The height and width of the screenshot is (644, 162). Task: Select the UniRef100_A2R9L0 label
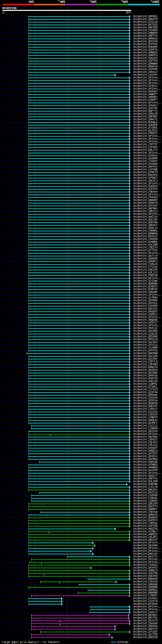[145, 314]
